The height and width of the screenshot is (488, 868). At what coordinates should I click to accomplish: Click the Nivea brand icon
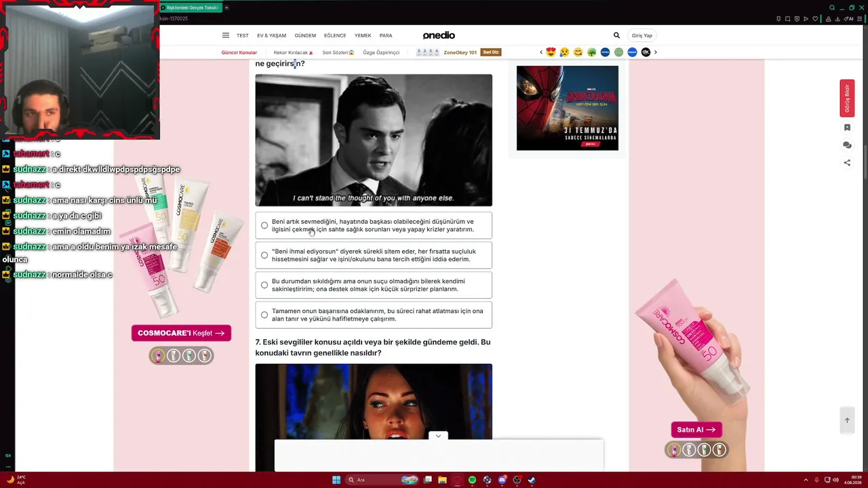[x=605, y=52]
